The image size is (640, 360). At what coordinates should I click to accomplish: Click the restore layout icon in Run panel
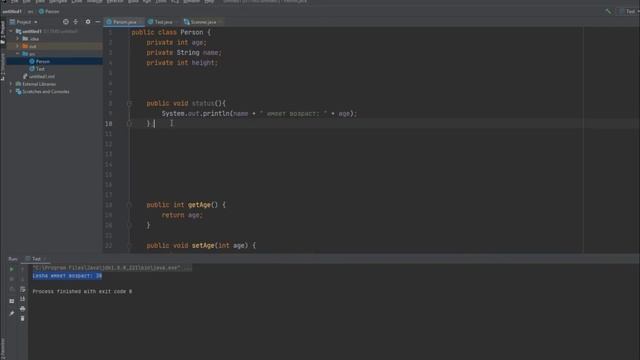[11, 301]
